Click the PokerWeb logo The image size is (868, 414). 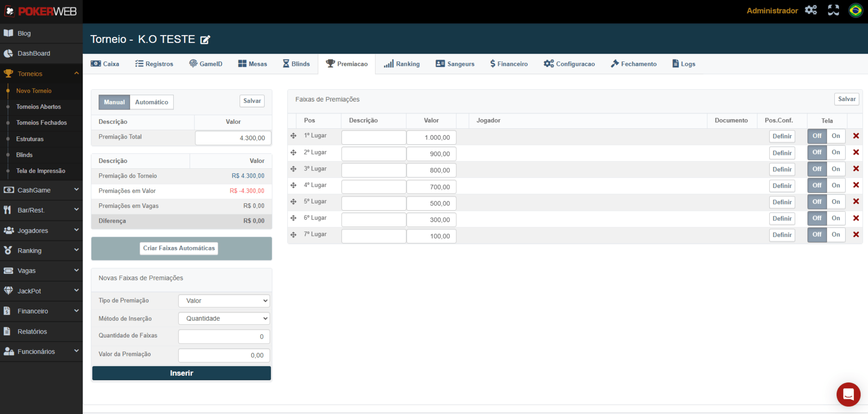tap(41, 11)
